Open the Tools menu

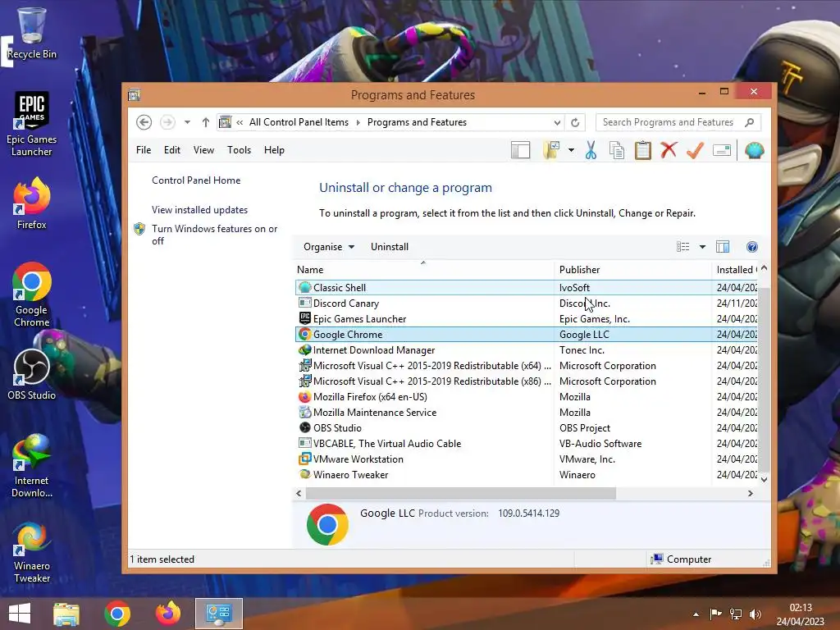coord(239,150)
